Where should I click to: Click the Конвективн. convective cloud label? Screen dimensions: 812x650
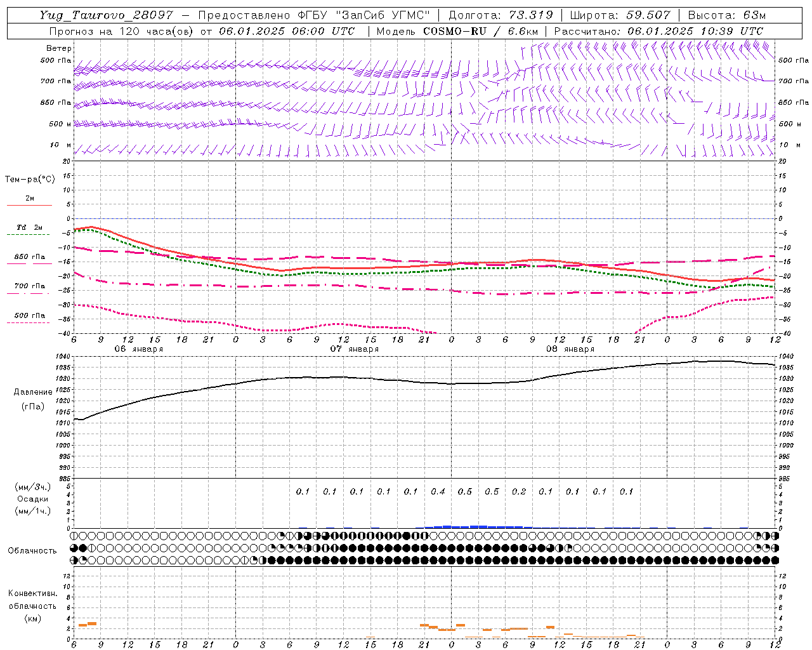pos(32,594)
